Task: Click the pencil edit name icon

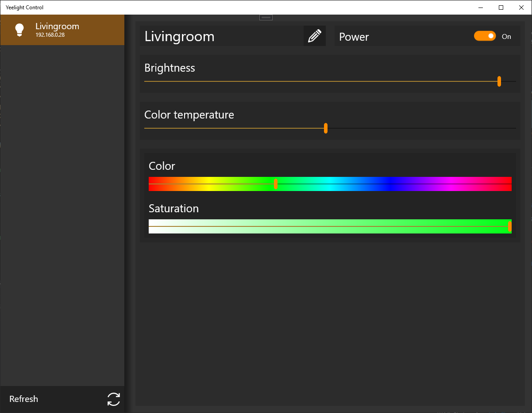Action: pos(314,36)
